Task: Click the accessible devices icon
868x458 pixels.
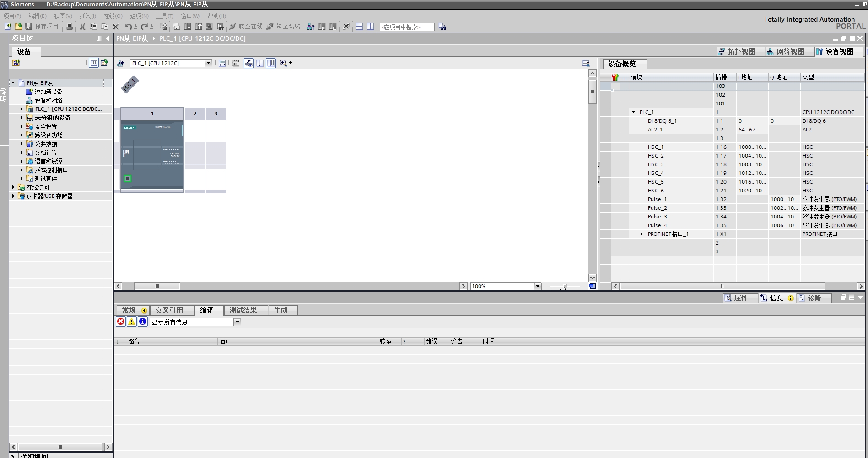Action: (311, 27)
